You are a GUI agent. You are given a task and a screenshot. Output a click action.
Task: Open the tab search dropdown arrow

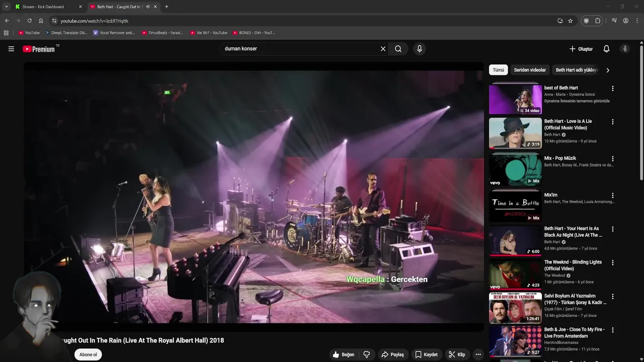click(6, 7)
